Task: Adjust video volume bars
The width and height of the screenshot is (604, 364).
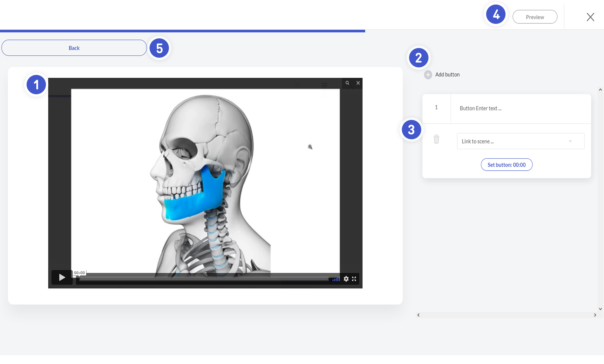Action: coord(336,279)
